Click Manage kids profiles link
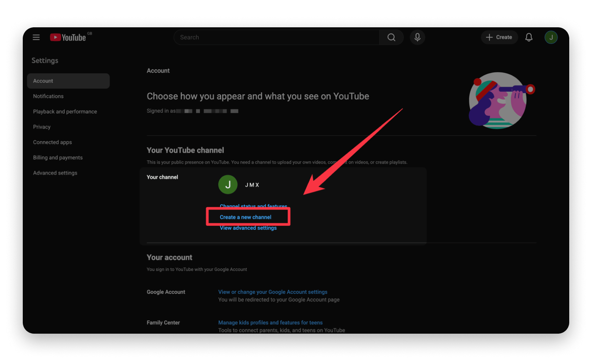Screen dimensions: 592x364 coord(270,323)
